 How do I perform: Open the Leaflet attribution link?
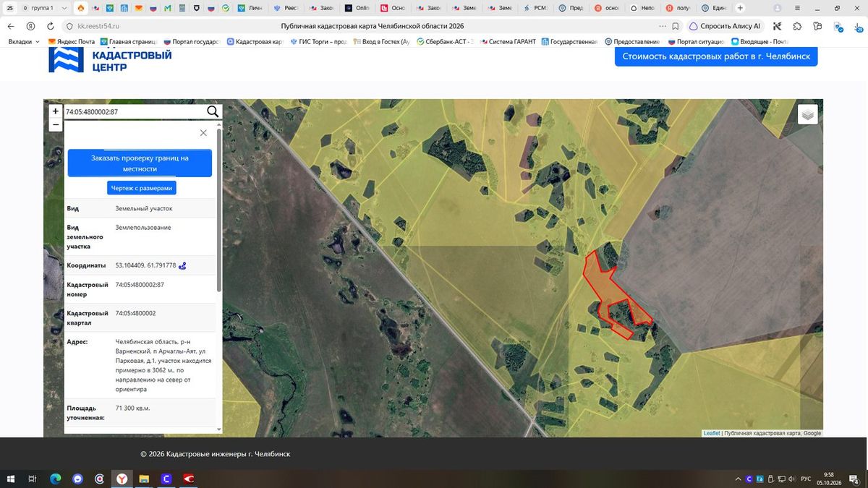[712, 433]
